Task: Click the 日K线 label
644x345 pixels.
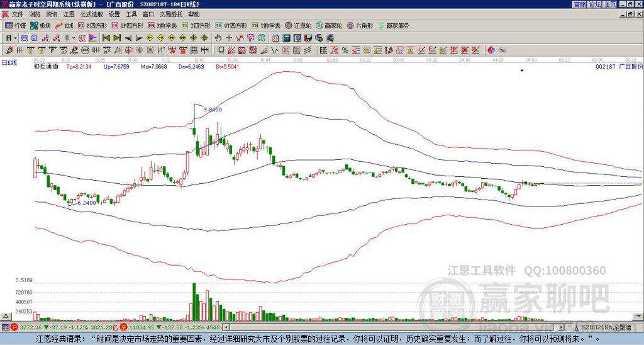Action: (x=9, y=62)
